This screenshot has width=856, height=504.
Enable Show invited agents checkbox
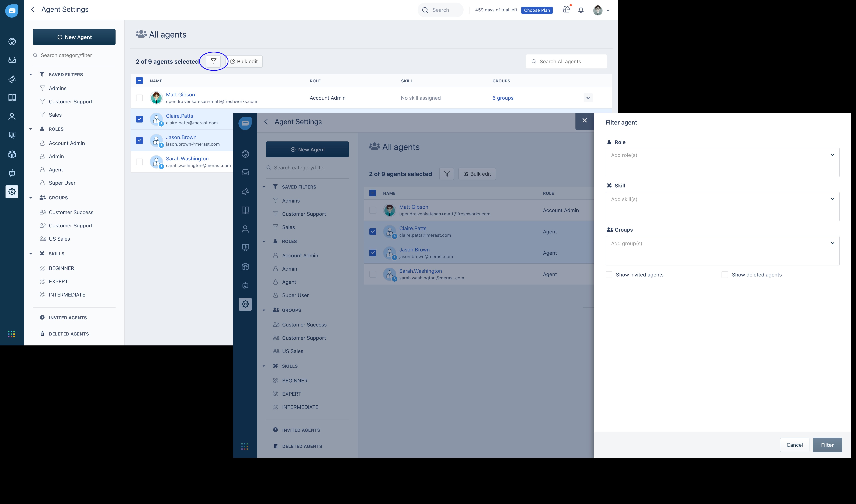click(609, 275)
